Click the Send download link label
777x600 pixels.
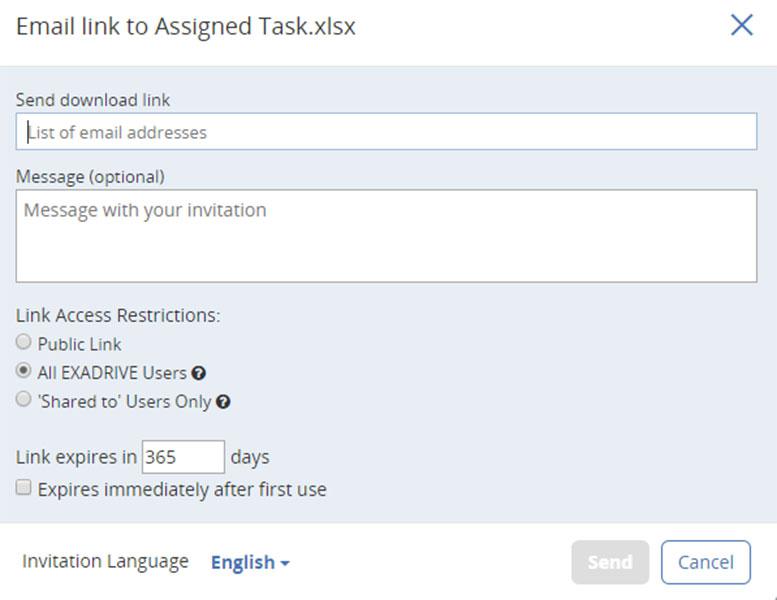(x=93, y=100)
